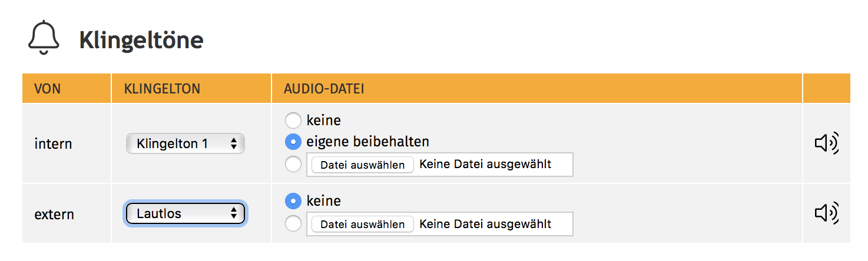
Task: Click the 'extern' row label
Action: coord(54,215)
